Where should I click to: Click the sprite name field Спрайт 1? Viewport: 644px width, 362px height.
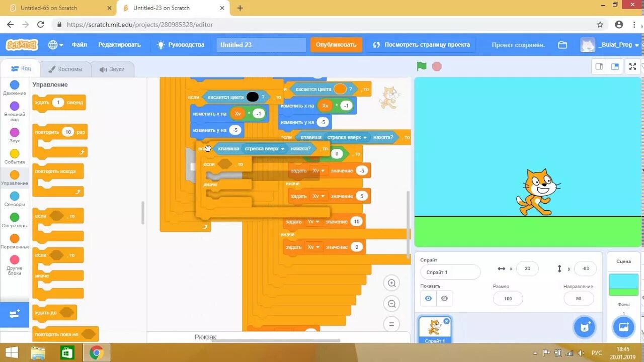[x=450, y=272]
